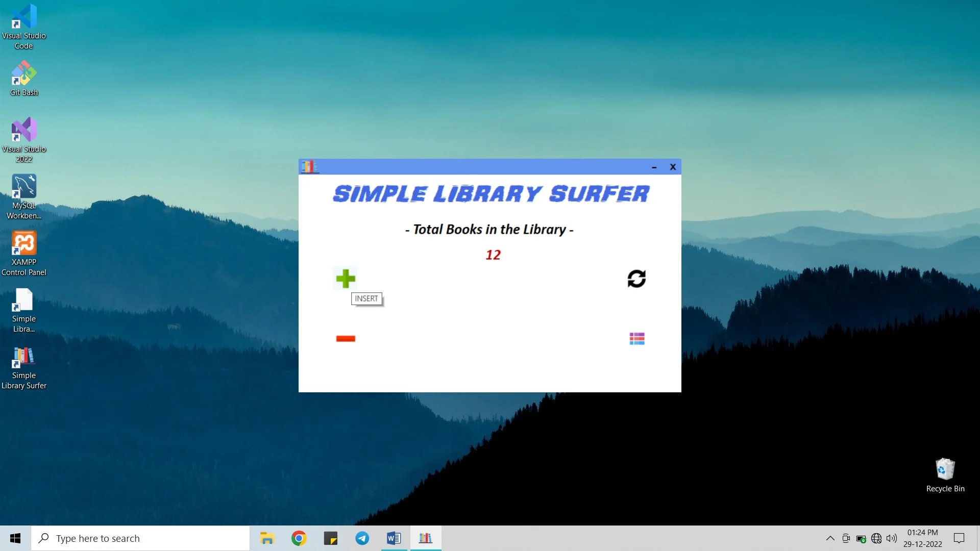Click the Git Bash desktop icon
Image resolution: width=980 pixels, height=551 pixels.
[23, 77]
